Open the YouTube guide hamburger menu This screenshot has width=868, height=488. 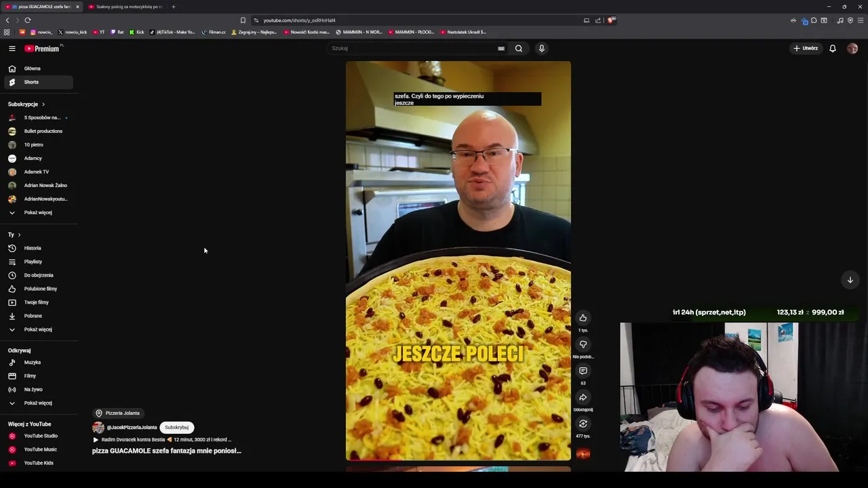(12, 48)
